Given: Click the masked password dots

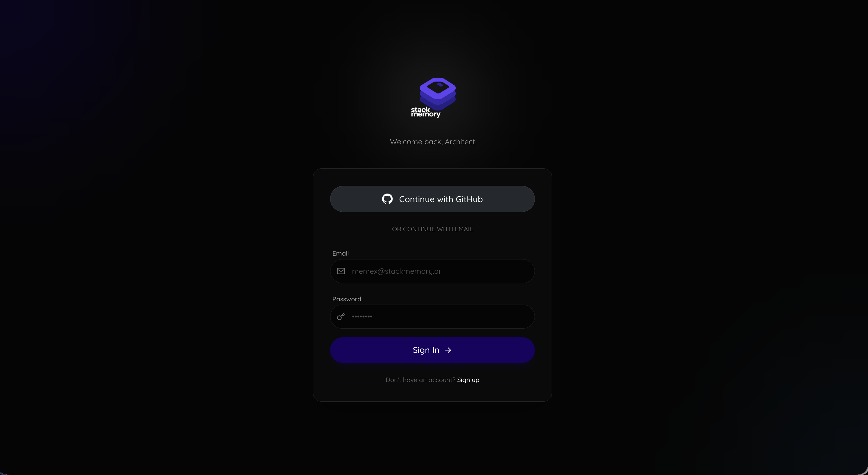Looking at the screenshot, I should pyautogui.click(x=362, y=316).
